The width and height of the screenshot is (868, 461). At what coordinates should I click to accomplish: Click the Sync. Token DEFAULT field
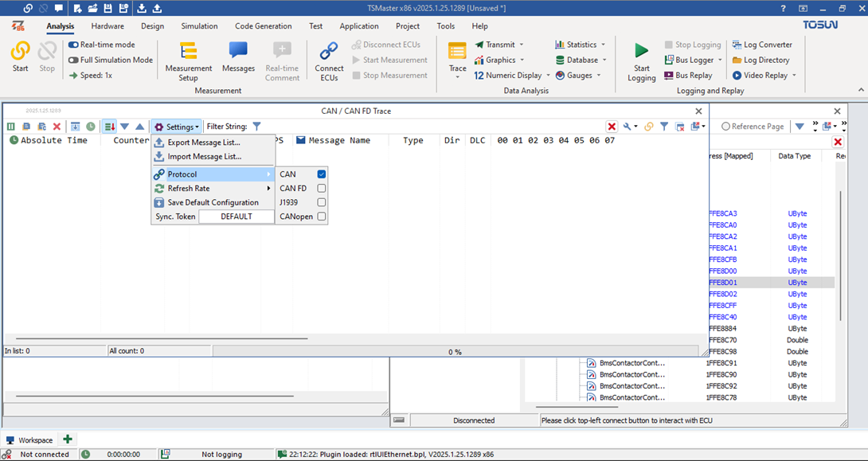click(237, 217)
